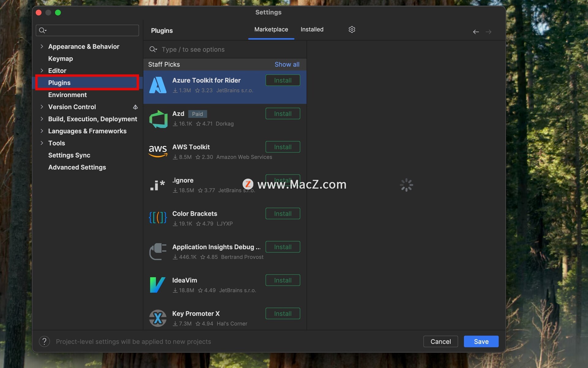Go back with the left arrow

(476, 32)
